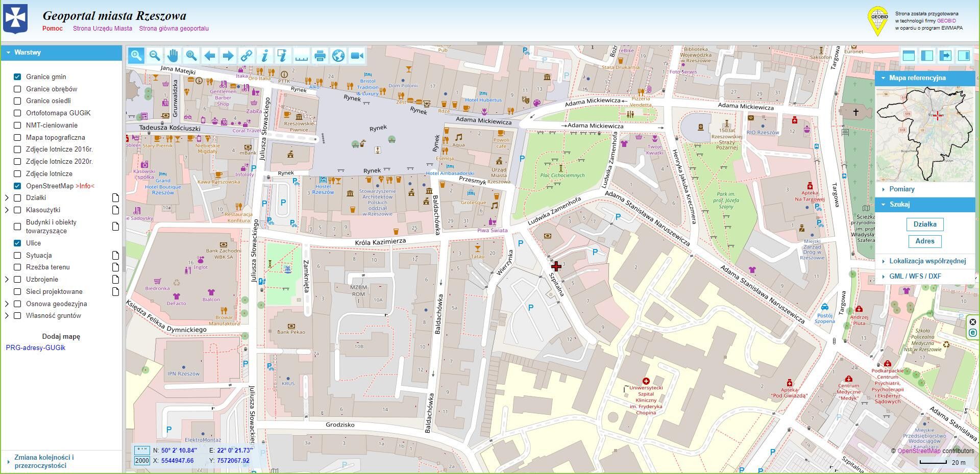980x474 pixels.
Task: Click the video camera icon
Action: (x=357, y=56)
